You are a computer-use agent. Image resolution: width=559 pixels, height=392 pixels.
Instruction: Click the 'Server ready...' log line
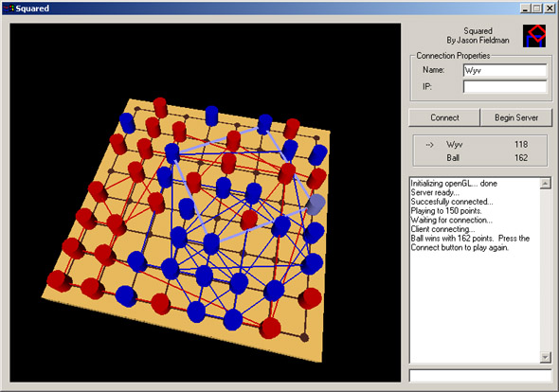click(x=435, y=192)
